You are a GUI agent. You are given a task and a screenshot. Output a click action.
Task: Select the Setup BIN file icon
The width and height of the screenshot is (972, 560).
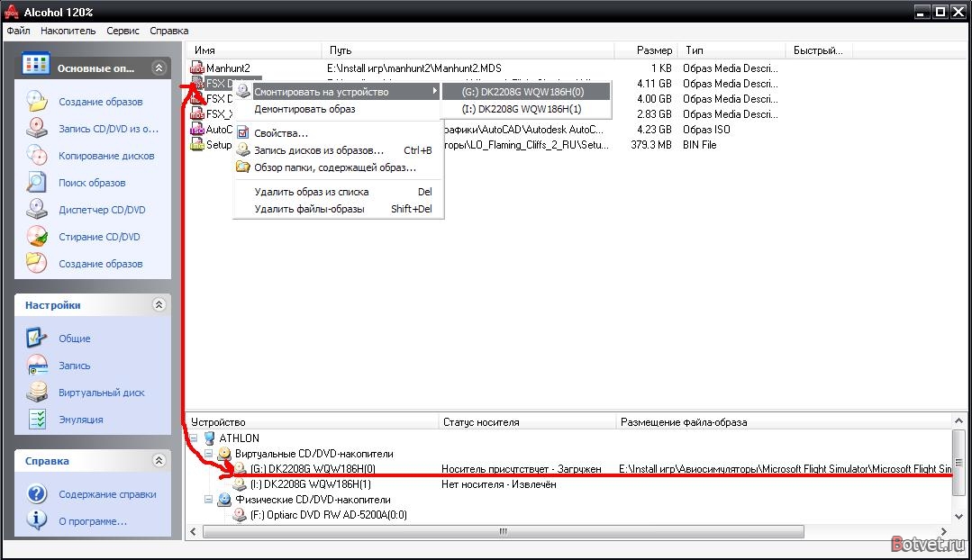pos(197,145)
